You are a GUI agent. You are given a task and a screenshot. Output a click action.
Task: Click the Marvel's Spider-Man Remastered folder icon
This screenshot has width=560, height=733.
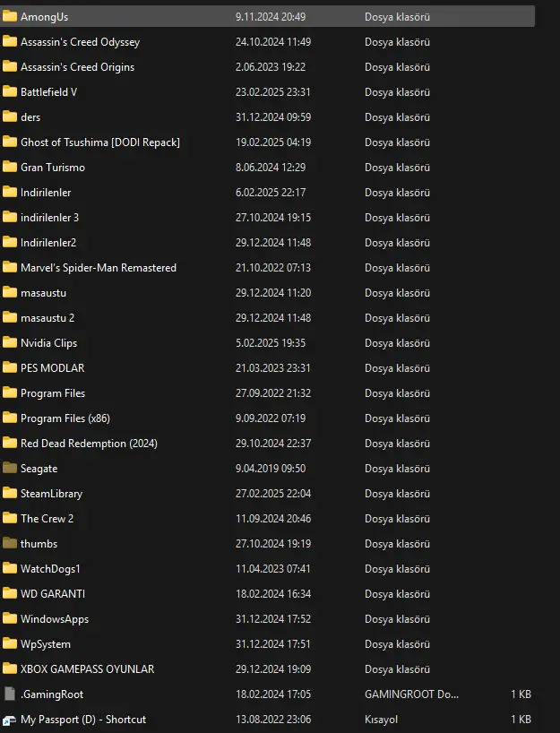[10, 267]
